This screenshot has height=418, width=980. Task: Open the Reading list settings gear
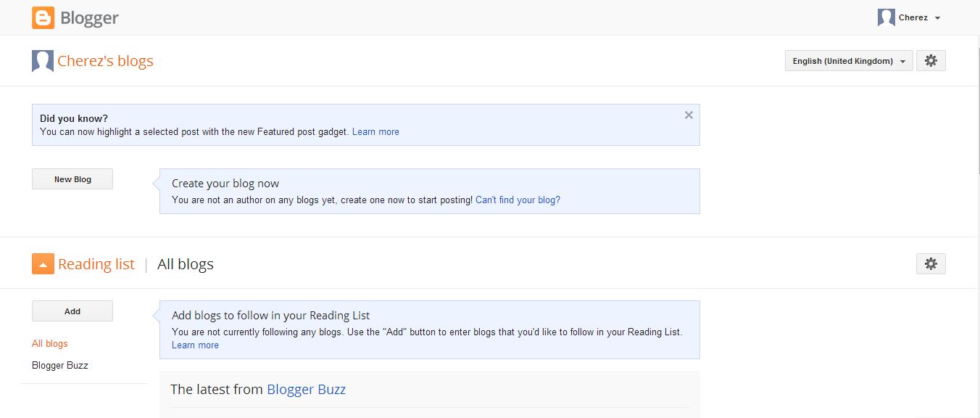[931, 263]
